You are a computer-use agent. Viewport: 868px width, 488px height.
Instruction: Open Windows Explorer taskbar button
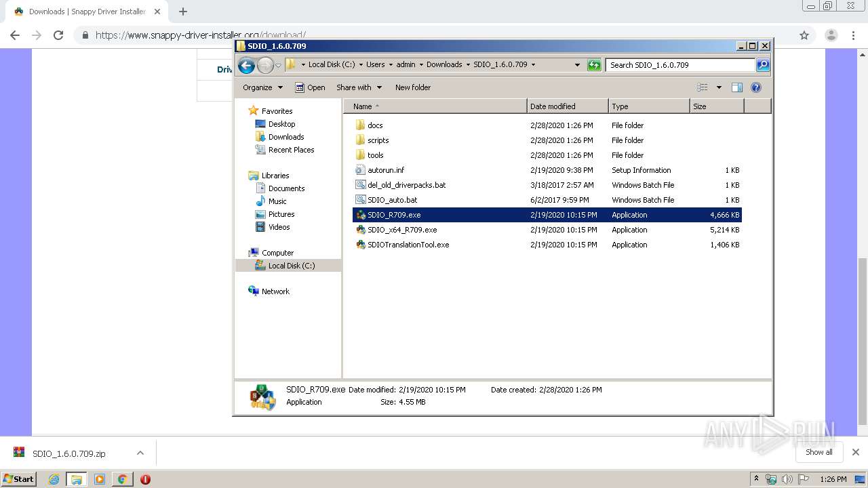(77, 479)
